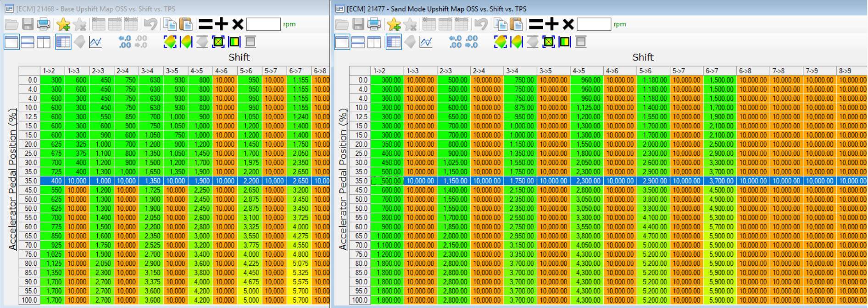Viewport: 868px width, 308px height.
Task: Select the 1->2 column header in Base Upshift
Action: (52, 71)
